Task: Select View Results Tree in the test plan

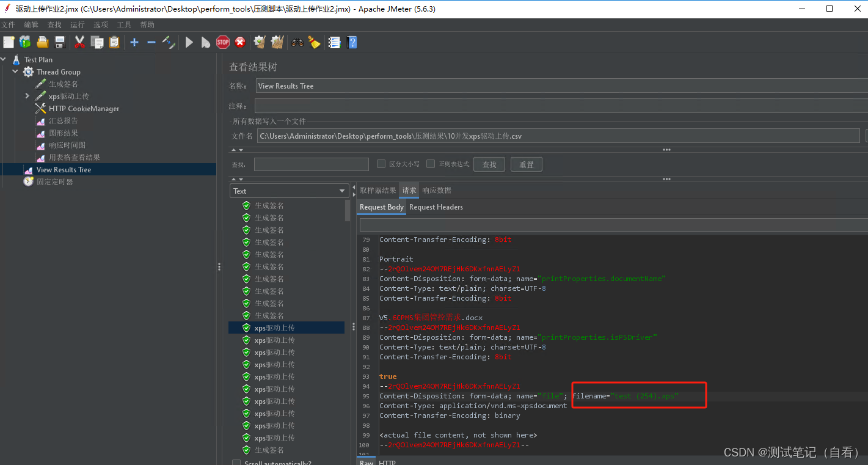Action: (x=64, y=169)
